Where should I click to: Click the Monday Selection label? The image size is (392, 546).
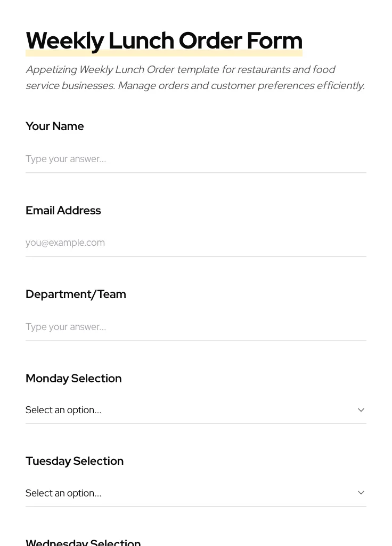[x=73, y=379]
